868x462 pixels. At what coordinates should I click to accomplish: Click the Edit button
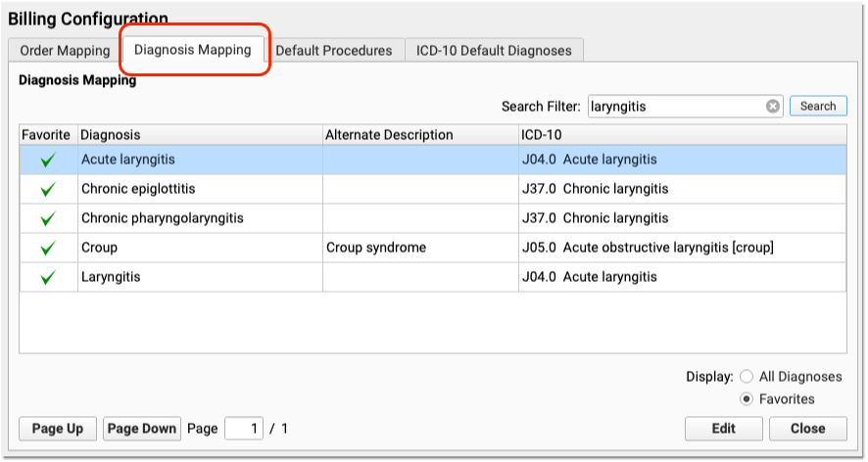[724, 429]
